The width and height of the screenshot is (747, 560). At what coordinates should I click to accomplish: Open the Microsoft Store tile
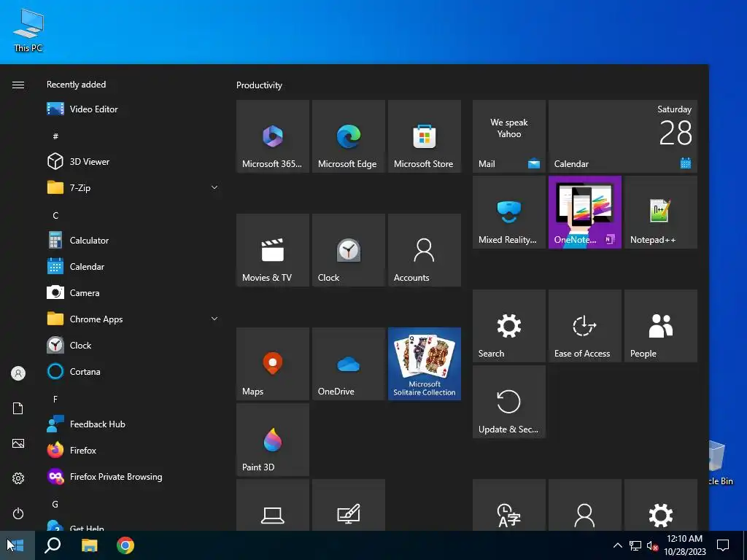(425, 136)
